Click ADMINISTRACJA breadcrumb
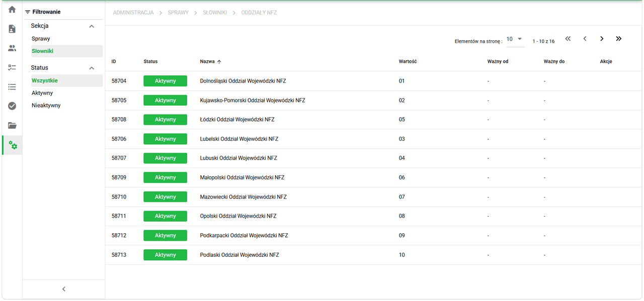The image size is (644, 301). (x=133, y=13)
